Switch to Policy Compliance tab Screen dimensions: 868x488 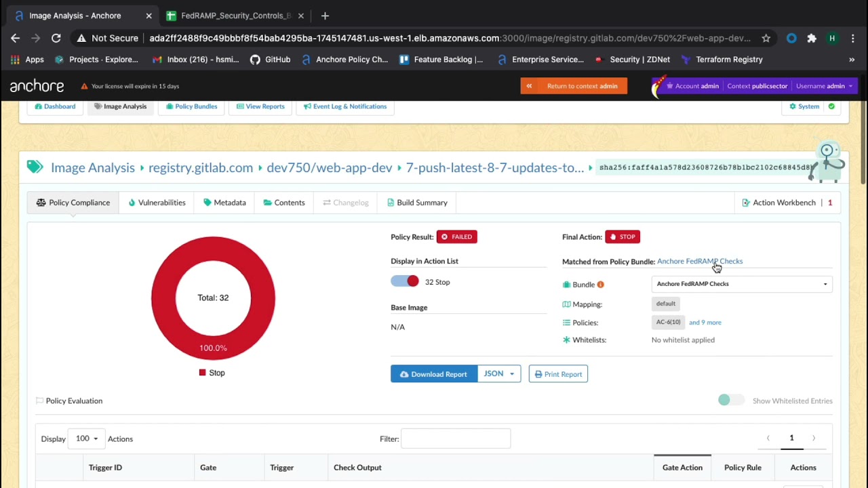[73, 203]
